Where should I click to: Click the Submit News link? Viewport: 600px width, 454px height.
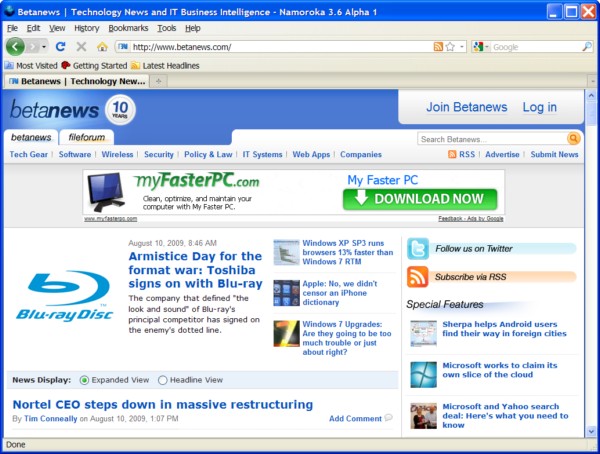[554, 154]
